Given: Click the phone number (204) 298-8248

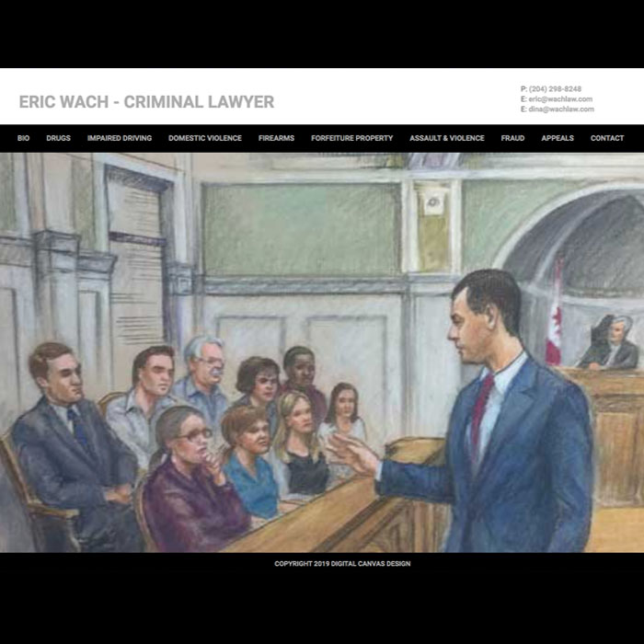Looking at the screenshot, I should tap(555, 88).
